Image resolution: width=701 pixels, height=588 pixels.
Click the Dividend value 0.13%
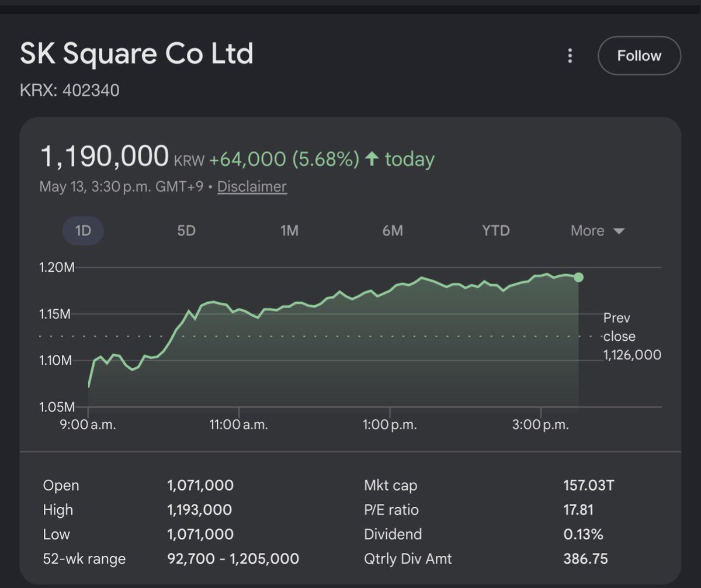[583, 534]
